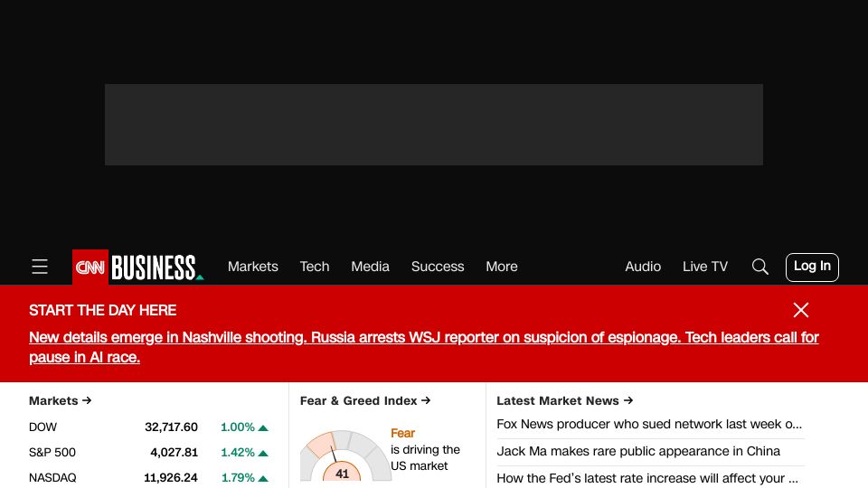Click the START THE DAY HERE label
The height and width of the screenshot is (488, 868).
coord(102,310)
